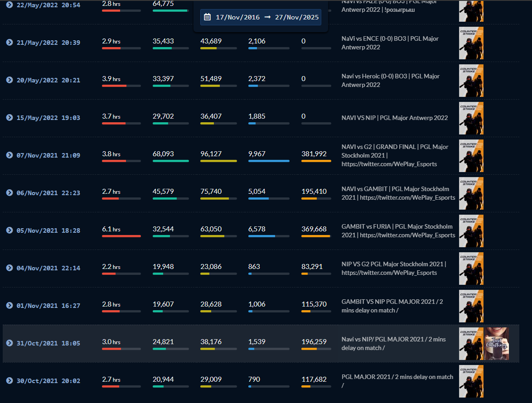Open Just Chatting thumbnail in 31/Oct/2021 row

496,344
